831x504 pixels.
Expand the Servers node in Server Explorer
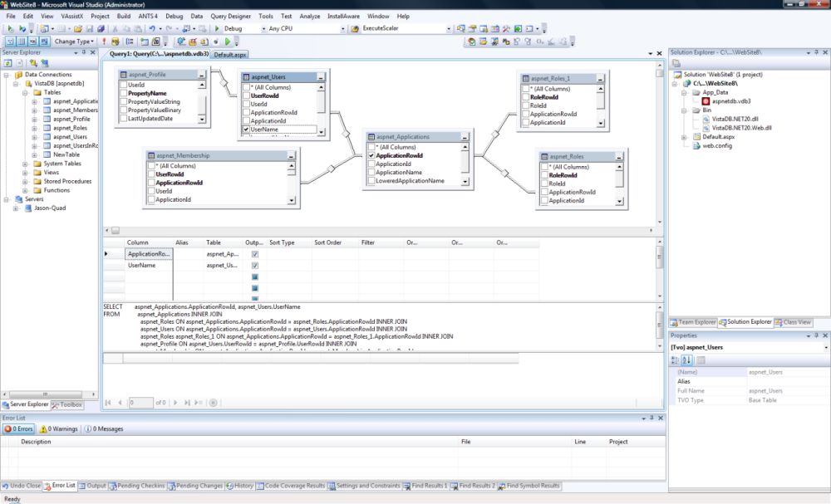point(5,198)
